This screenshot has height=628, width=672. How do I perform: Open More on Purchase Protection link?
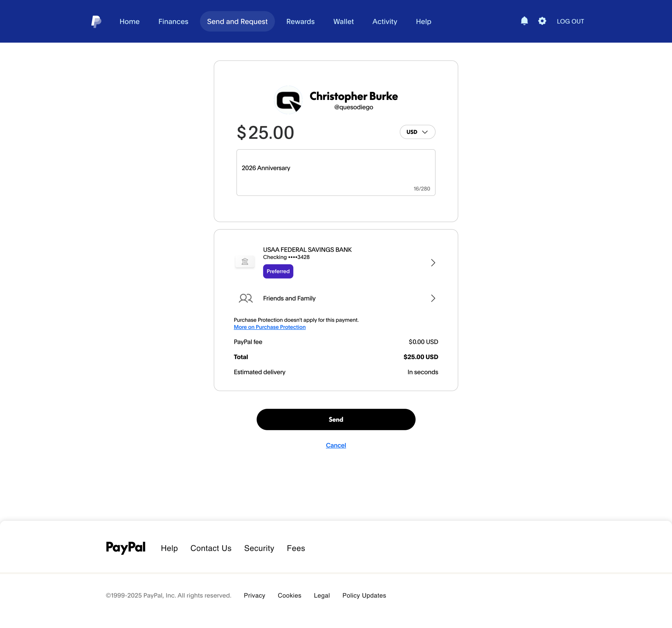[x=269, y=327]
